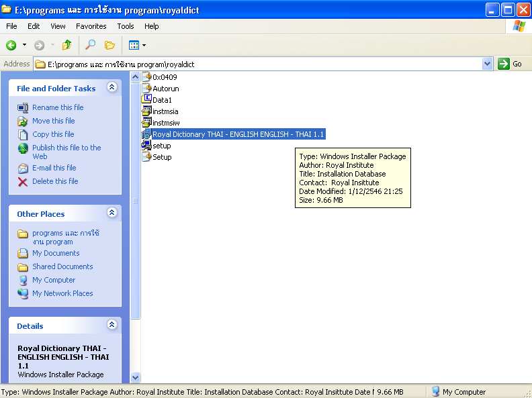Click inside the Address bar field
Image resolution: width=532 pixels, height=398 pixels.
(x=258, y=64)
